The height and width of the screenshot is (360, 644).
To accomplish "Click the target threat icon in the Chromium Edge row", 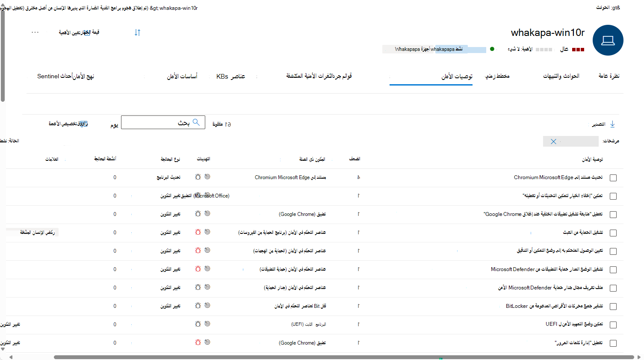I will [x=207, y=177].
